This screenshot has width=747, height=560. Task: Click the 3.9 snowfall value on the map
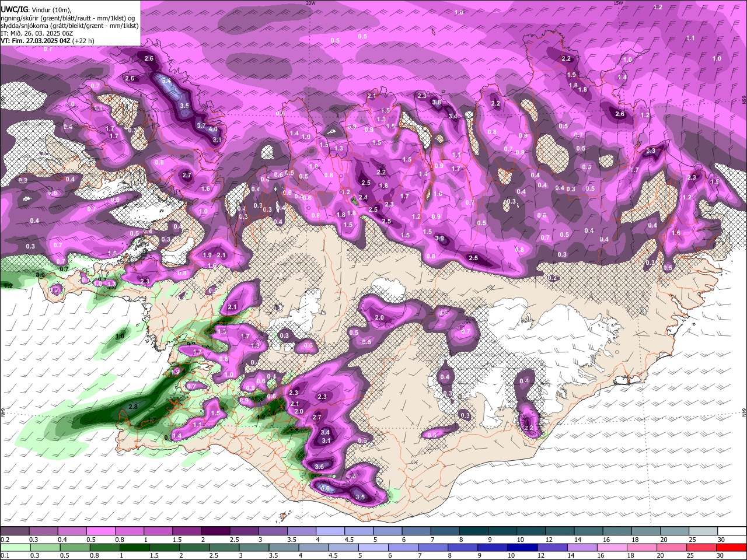click(x=439, y=239)
